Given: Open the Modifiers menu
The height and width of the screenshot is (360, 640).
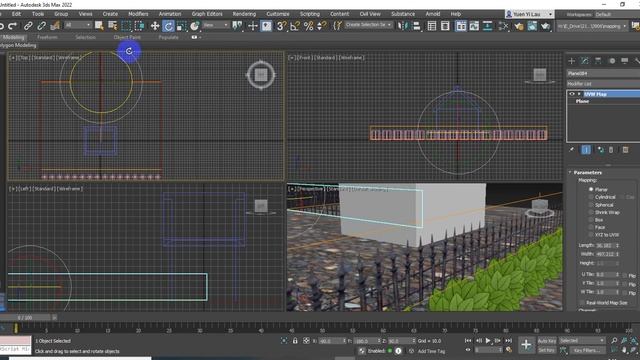Looking at the screenshot, I should pos(138,14).
